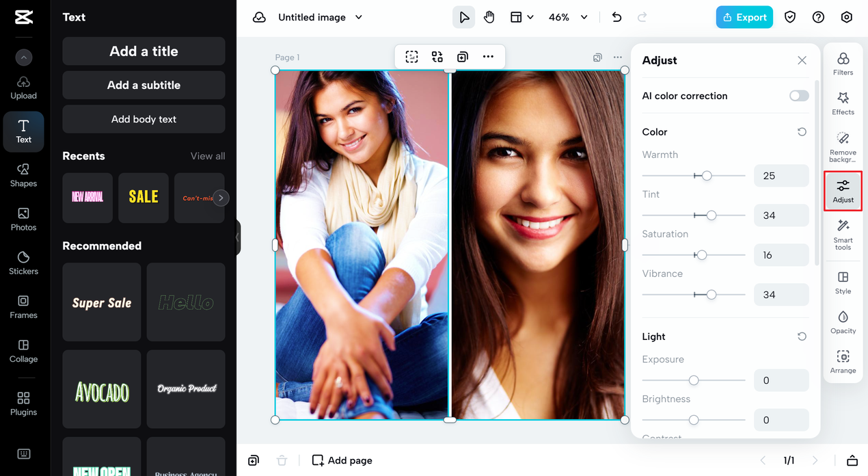Open keyboard shortcuts icon
Viewport: 868px width, 476px height.
click(x=24, y=454)
